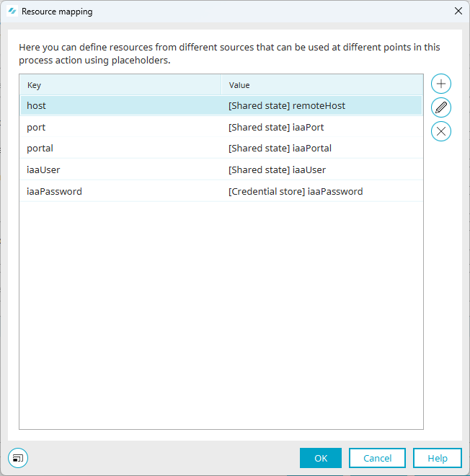The image size is (470, 476).
Task: Select the portal key row
Action: click(x=221, y=149)
